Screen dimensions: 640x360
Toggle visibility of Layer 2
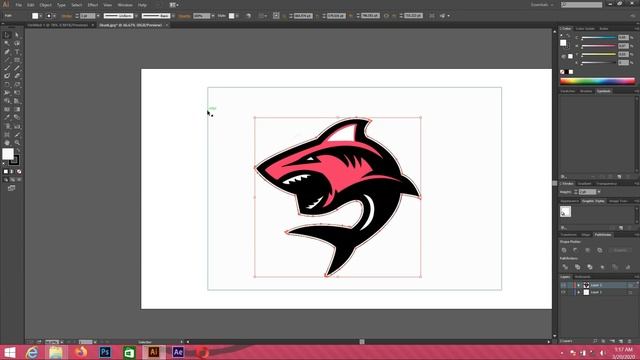click(563, 285)
